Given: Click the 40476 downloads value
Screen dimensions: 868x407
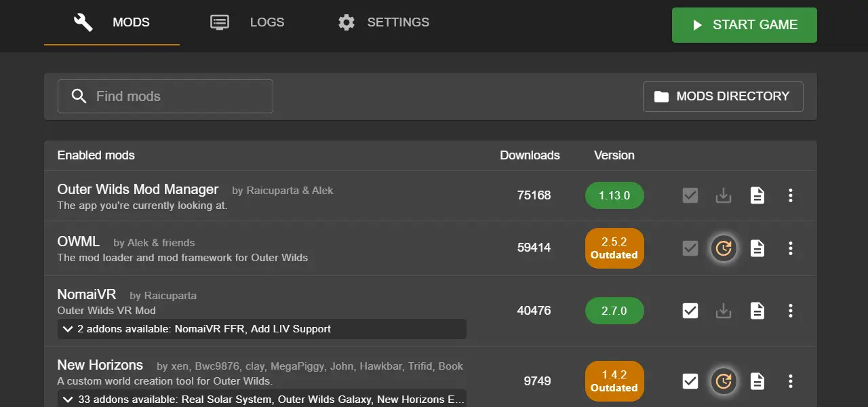Looking at the screenshot, I should coord(534,311).
